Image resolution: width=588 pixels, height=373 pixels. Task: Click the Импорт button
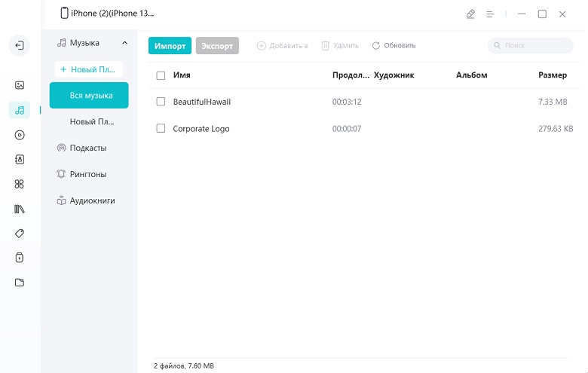coord(170,46)
